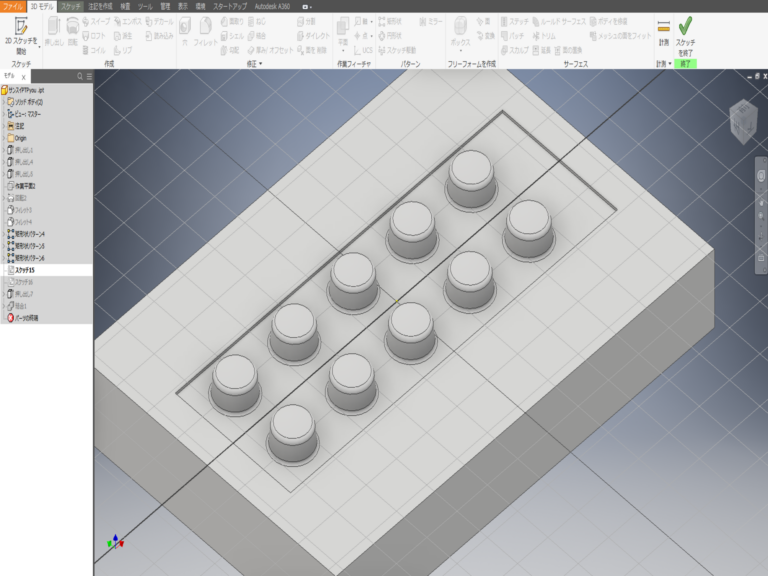Expand the Origin folder node

point(4,138)
